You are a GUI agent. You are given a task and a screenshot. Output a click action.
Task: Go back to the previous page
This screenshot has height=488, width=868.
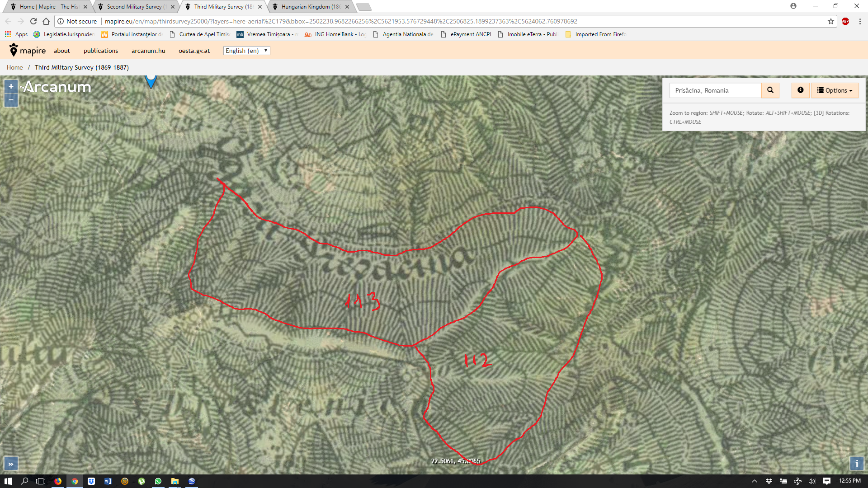point(8,21)
